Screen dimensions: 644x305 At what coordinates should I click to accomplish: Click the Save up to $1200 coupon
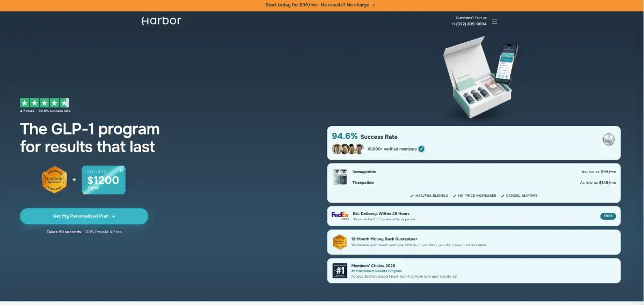coord(104,180)
